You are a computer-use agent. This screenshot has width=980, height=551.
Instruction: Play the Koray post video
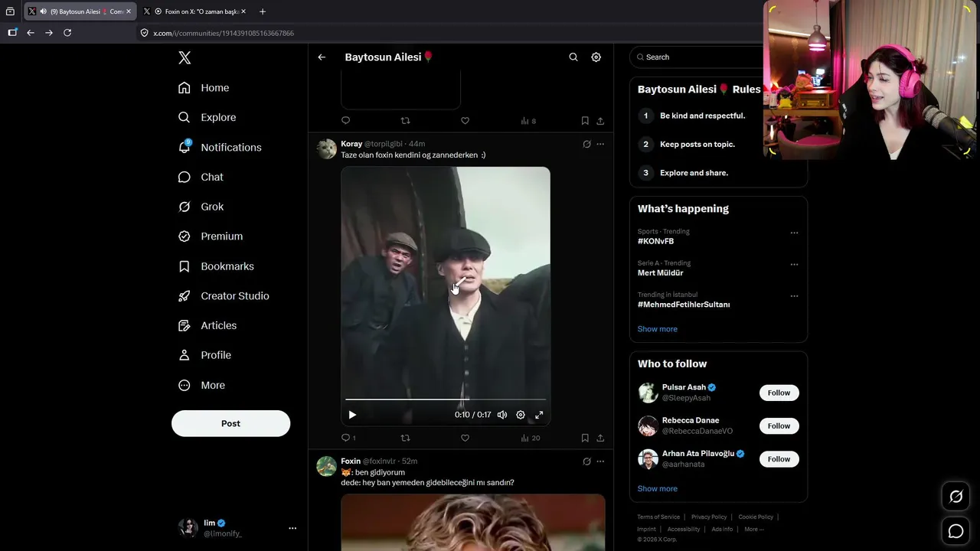[x=352, y=415]
